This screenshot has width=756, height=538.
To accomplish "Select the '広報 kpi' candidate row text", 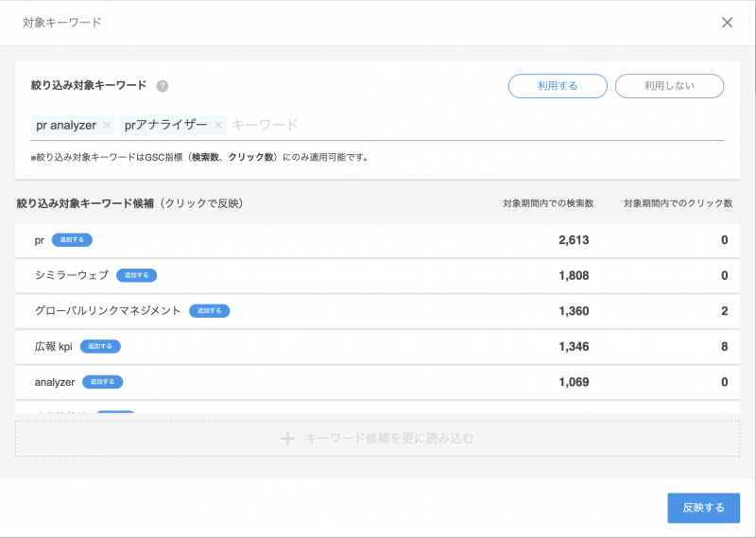I will 53,346.
